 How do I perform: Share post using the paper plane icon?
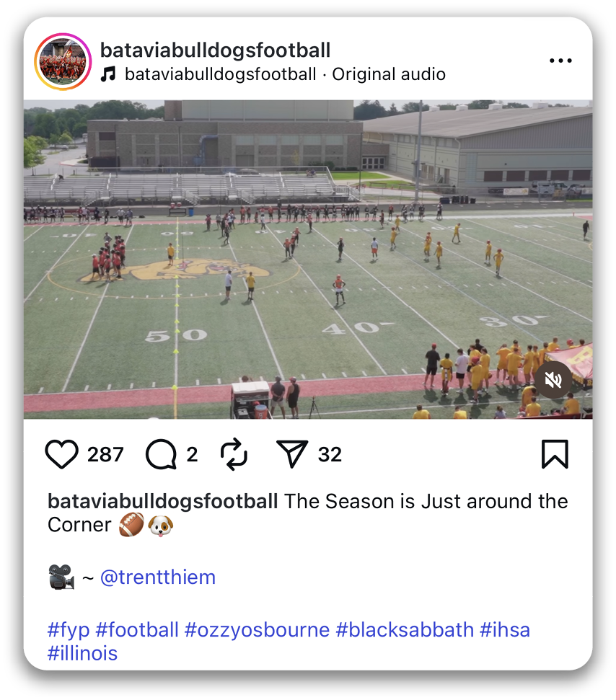(292, 454)
